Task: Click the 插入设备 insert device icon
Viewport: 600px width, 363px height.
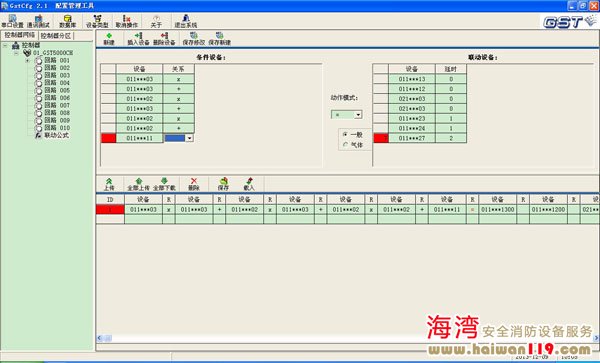Action: (x=138, y=39)
